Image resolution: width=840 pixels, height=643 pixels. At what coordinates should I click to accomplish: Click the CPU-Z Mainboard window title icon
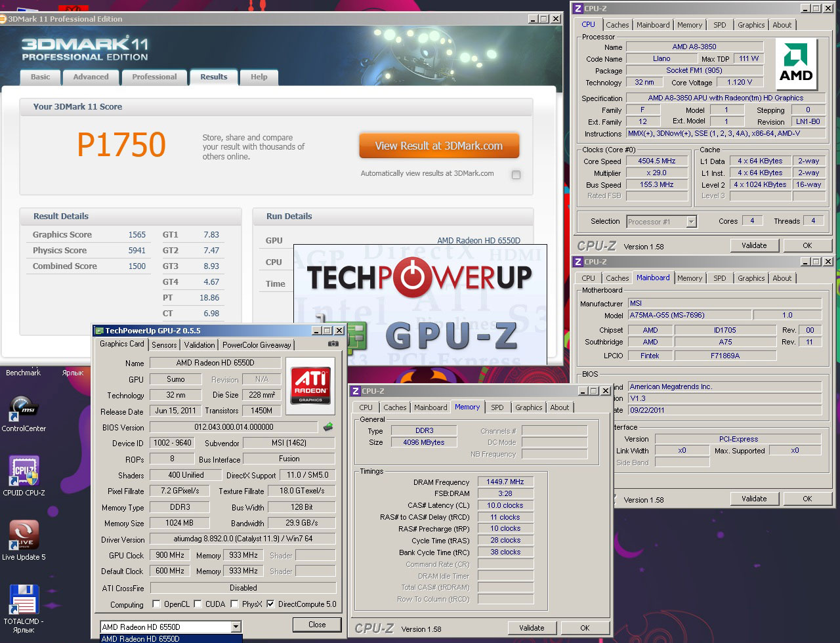tap(577, 262)
